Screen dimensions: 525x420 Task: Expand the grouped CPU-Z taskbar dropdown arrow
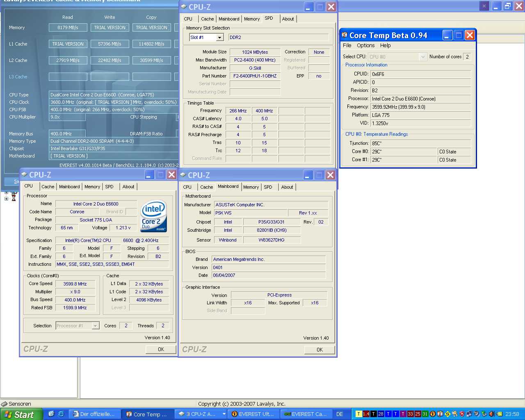(224, 414)
